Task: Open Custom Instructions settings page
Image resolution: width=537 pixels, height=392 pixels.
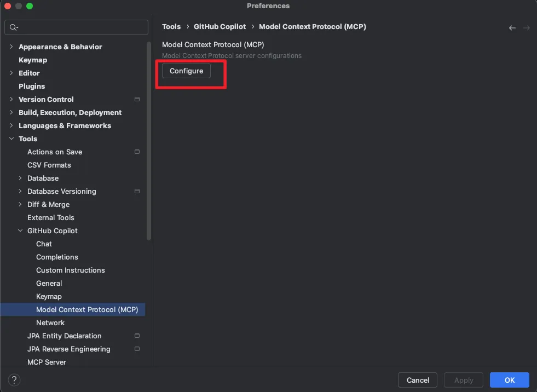Action: coord(70,270)
